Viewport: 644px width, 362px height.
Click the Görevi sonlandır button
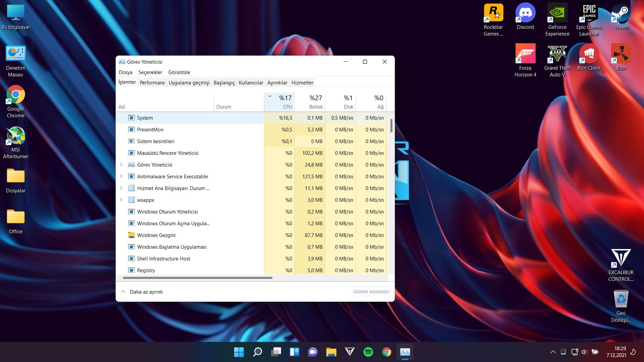tap(371, 292)
